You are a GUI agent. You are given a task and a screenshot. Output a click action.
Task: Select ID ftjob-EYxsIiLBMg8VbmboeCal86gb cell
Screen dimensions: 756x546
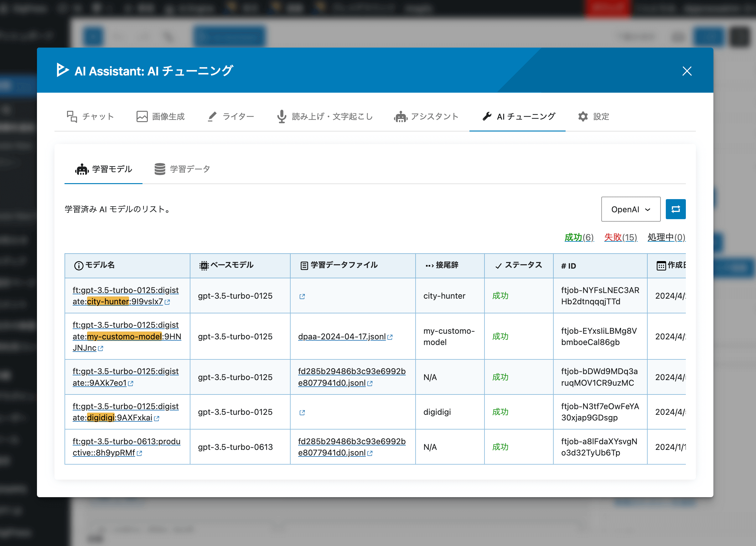click(x=600, y=337)
